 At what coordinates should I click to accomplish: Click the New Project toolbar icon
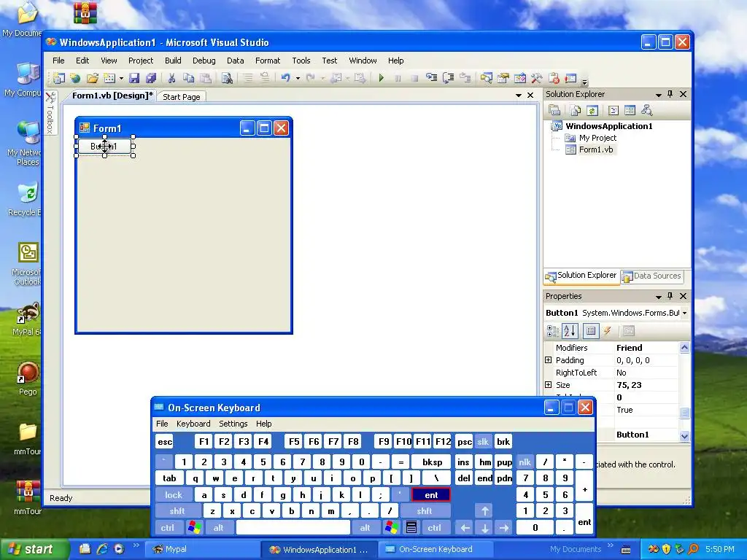pyautogui.click(x=59, y=78)
